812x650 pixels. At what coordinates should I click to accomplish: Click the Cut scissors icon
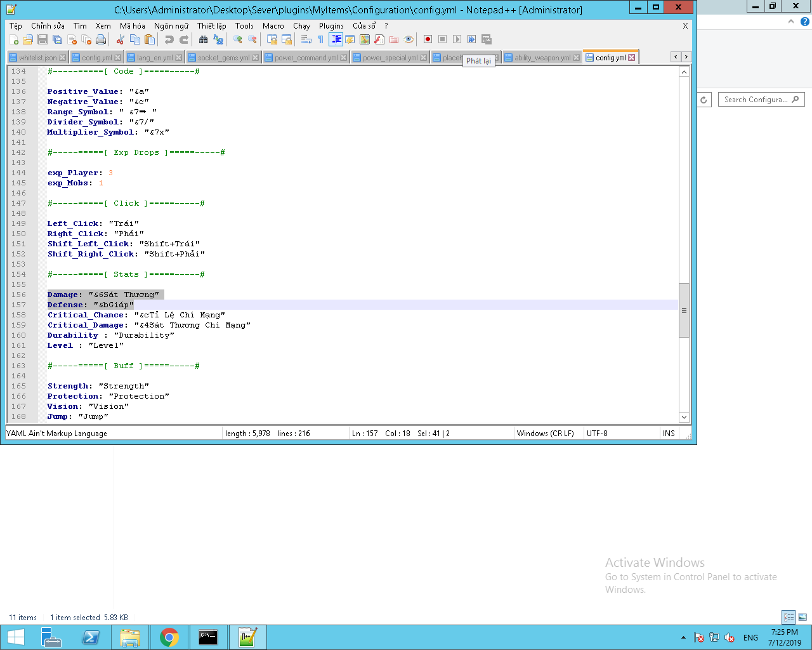click(120, 39)
